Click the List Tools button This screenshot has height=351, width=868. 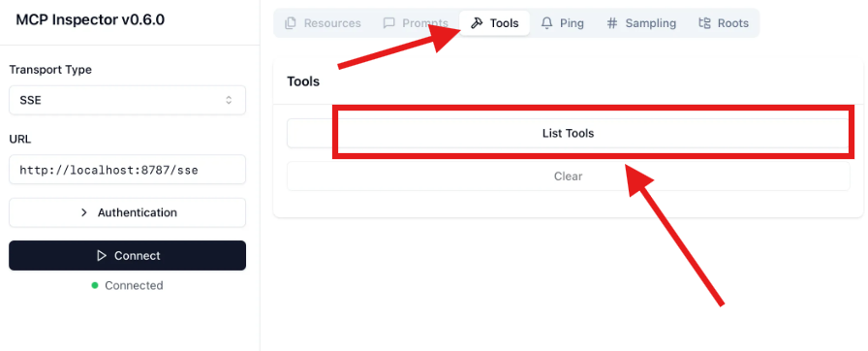point(568,133)
